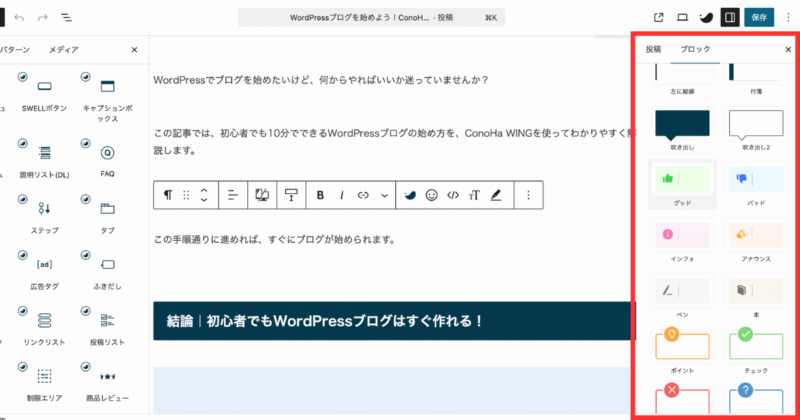This screenshot has width=800, height=420.
Task: Select the red X style box
Action: click(x=682, y=399)
